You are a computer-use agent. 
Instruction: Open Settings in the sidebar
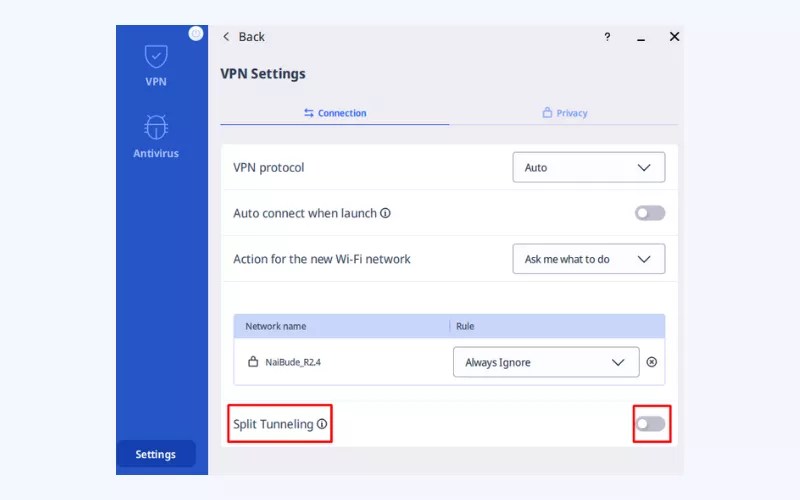pos(156,454)
